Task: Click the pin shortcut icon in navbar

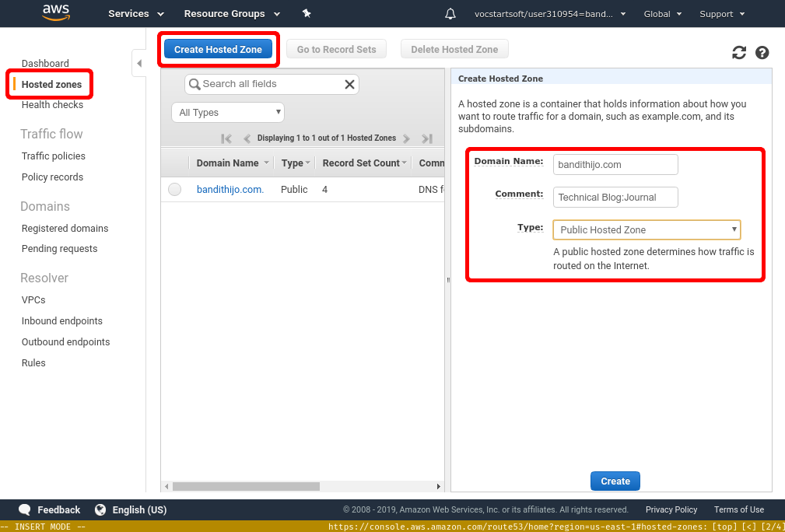Action: point(307,14)
